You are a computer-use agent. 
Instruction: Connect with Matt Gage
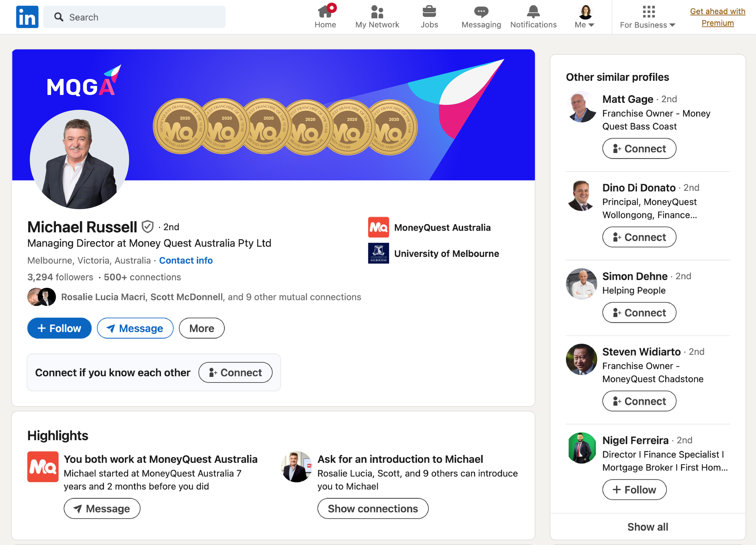(x=639, y=148)
